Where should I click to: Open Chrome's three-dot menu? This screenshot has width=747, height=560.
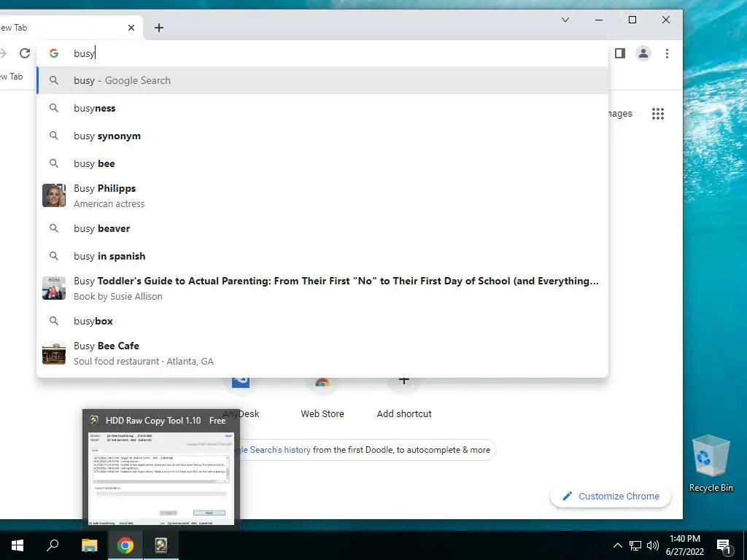click(667, 53)
